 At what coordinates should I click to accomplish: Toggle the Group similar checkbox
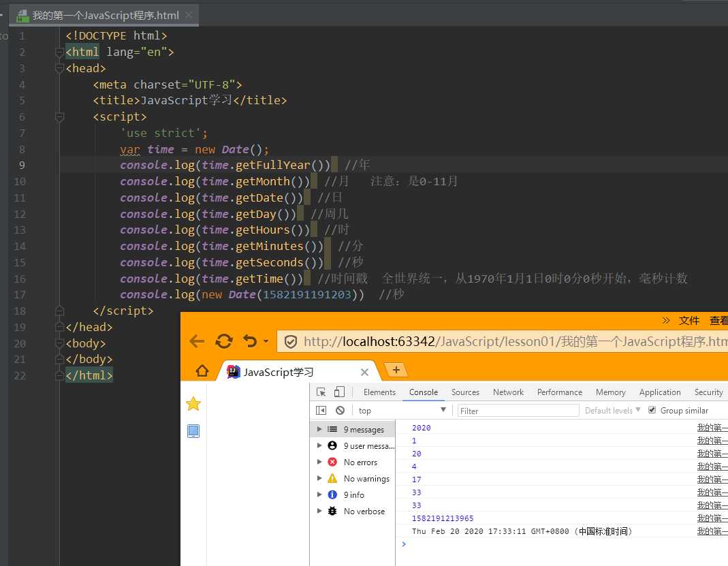[x=652, y=410]
